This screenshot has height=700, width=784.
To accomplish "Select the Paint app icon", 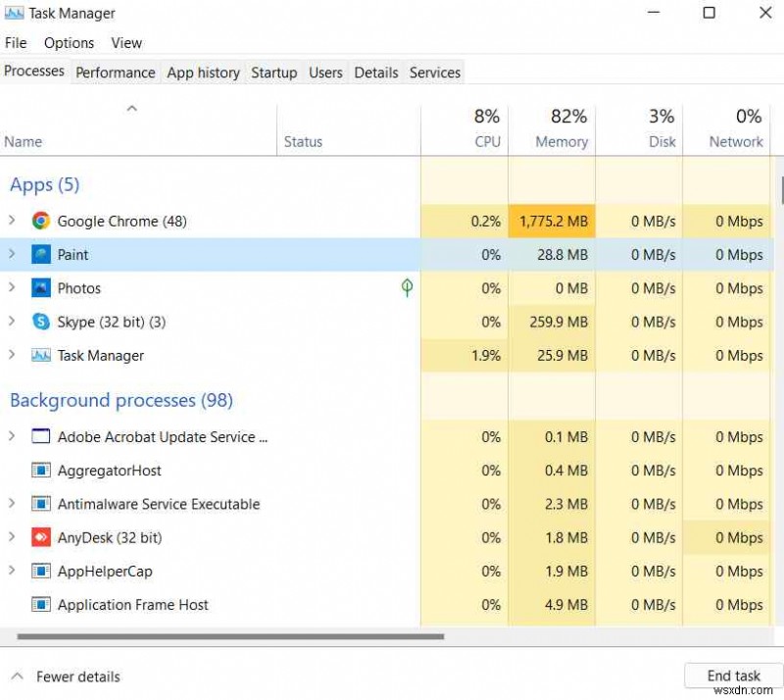I will (x=40, y=254).
